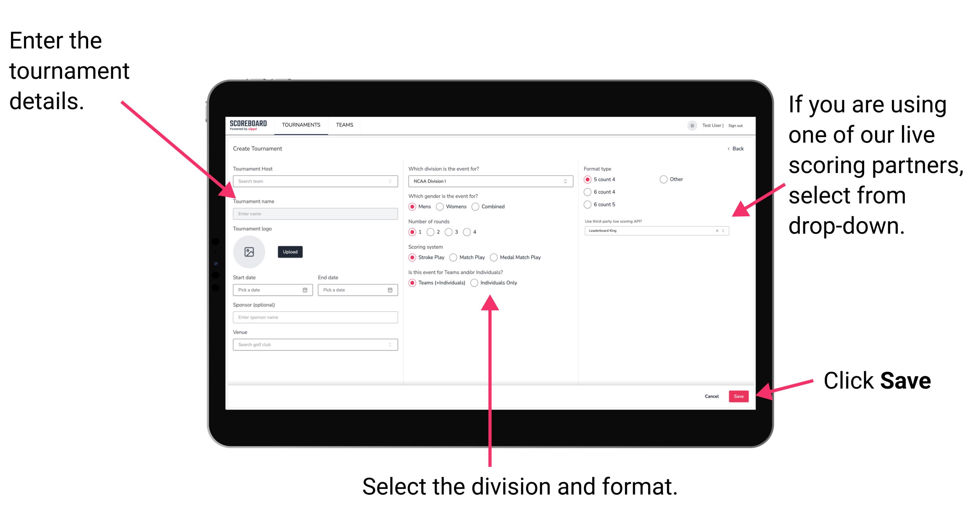980x527 pixels.
Task: Click the End date calendar icon
Action: pos(390,290)
